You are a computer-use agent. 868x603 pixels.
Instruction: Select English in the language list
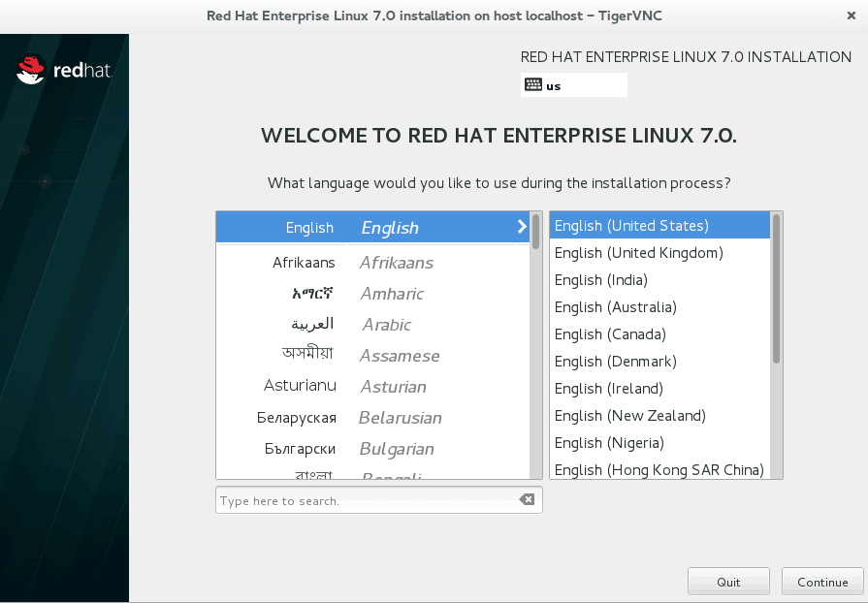372,227
